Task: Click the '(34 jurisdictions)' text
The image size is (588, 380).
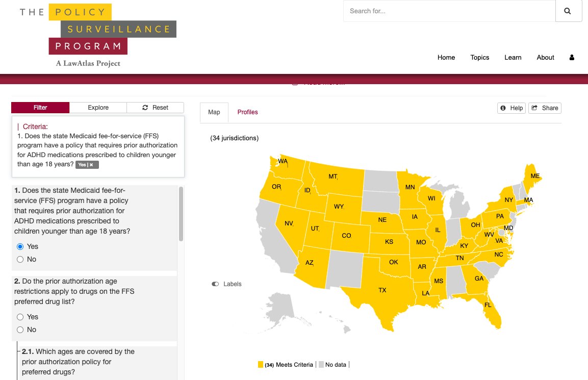Action: point(235,138)
